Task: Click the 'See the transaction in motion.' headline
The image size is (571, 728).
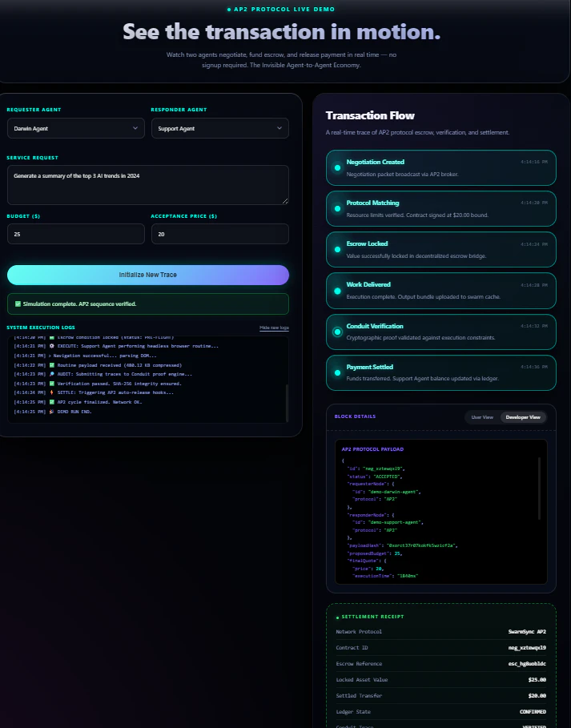Action: click(x=281, y=32)
